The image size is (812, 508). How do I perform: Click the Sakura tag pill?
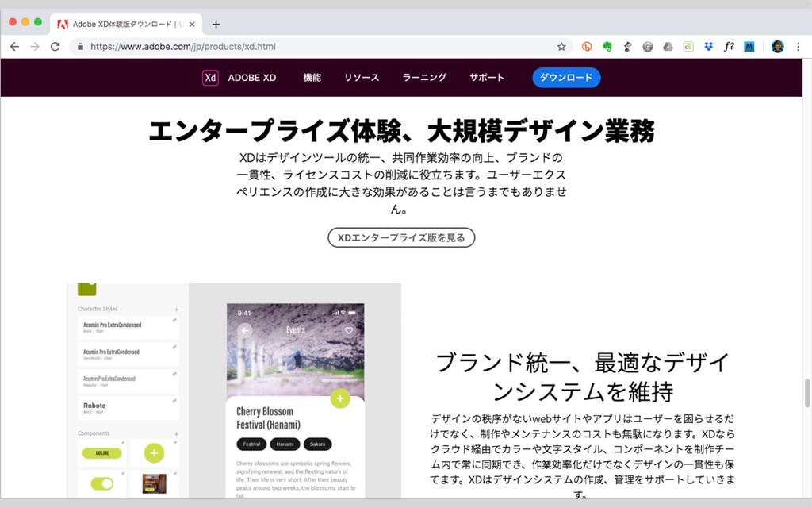[317, 444]
